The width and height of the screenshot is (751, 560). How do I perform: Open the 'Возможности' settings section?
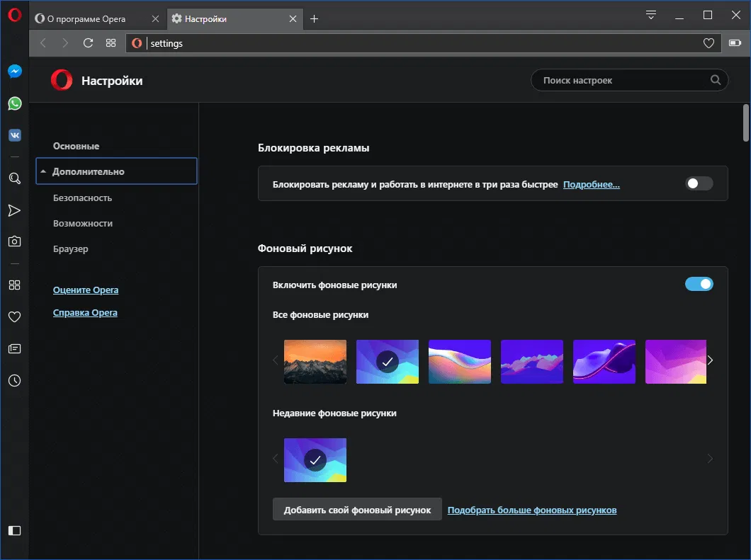click(83, 224)
